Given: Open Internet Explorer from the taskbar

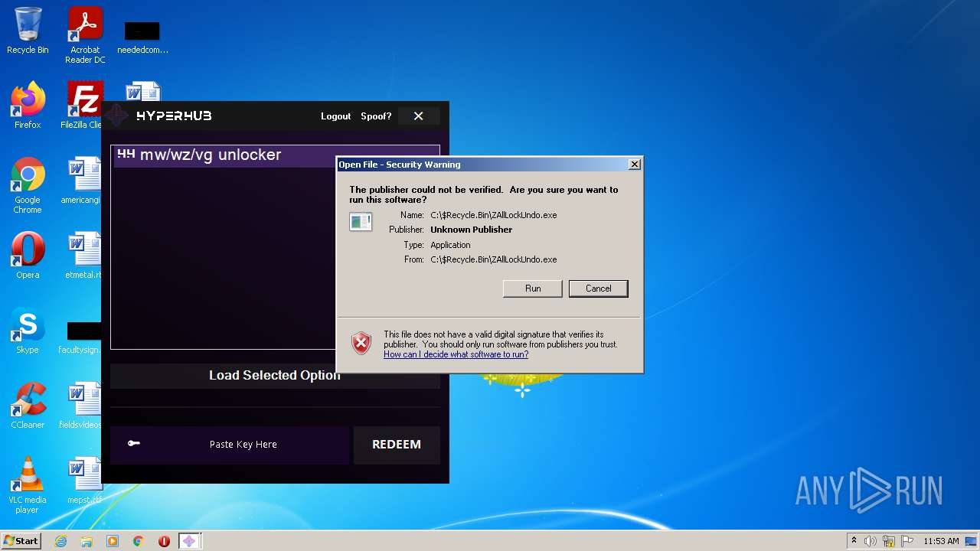Looking at the screenshot, I should (x=60, y=541).
